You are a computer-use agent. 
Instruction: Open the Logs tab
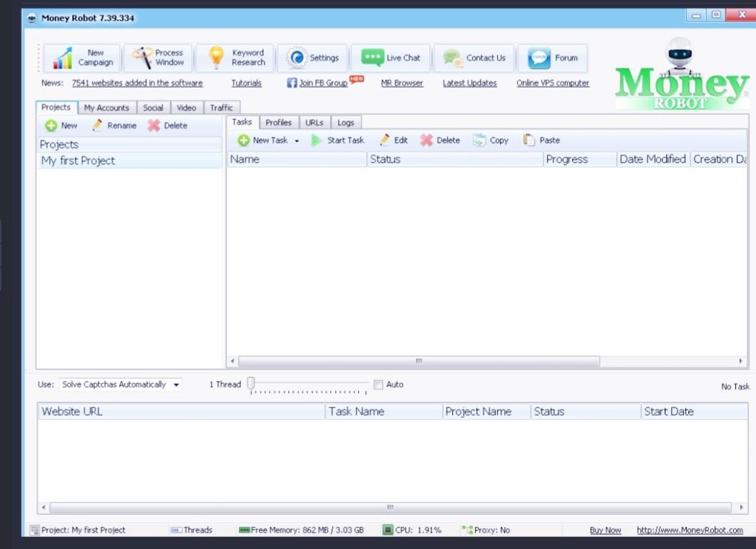(x=346, y=123)
